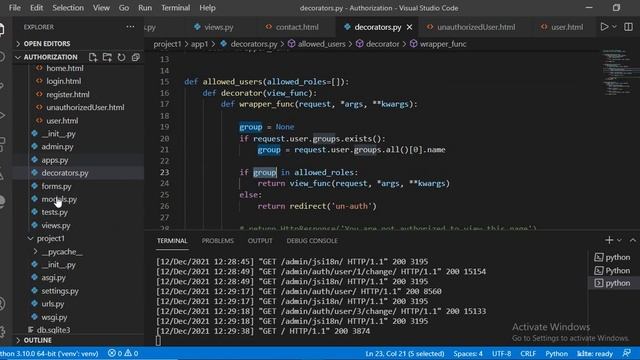Screen dimensions: 640x360
Task: Select the first python terminal instance
Action: [x=612, y=257]
